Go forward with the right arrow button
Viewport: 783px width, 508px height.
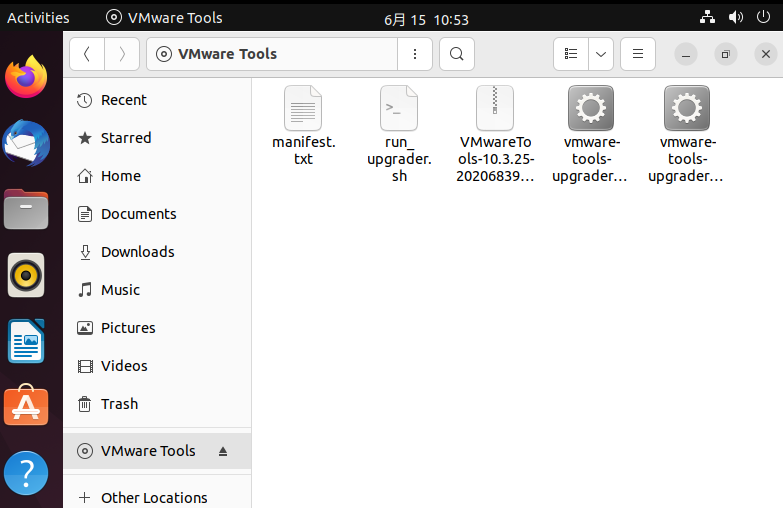[122, 54]
